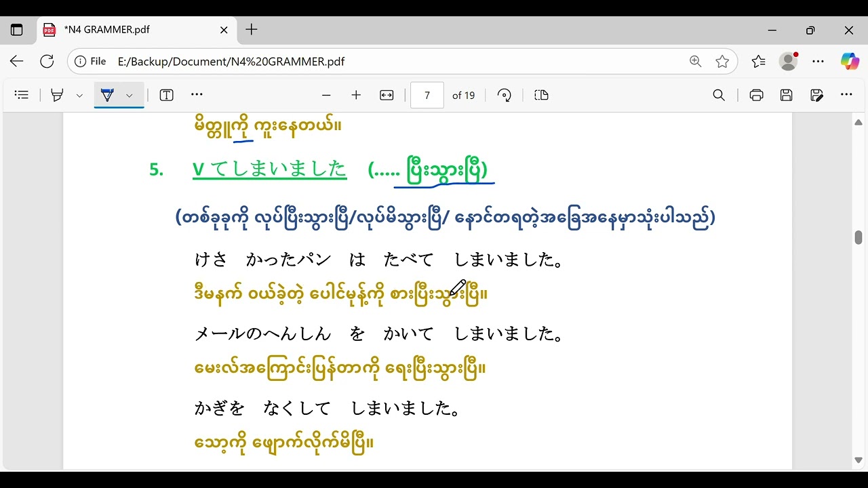Launch the Copilot sidebar
Screen dimensions: 868x488
850,61
